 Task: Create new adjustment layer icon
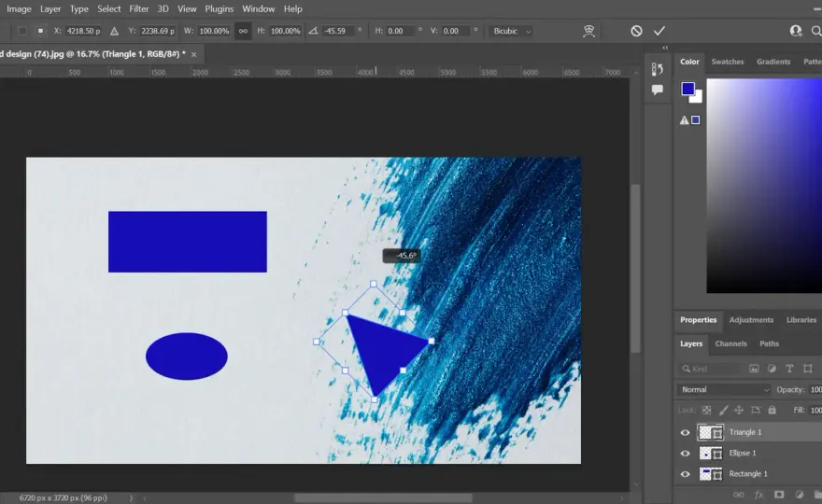point(799,495)
